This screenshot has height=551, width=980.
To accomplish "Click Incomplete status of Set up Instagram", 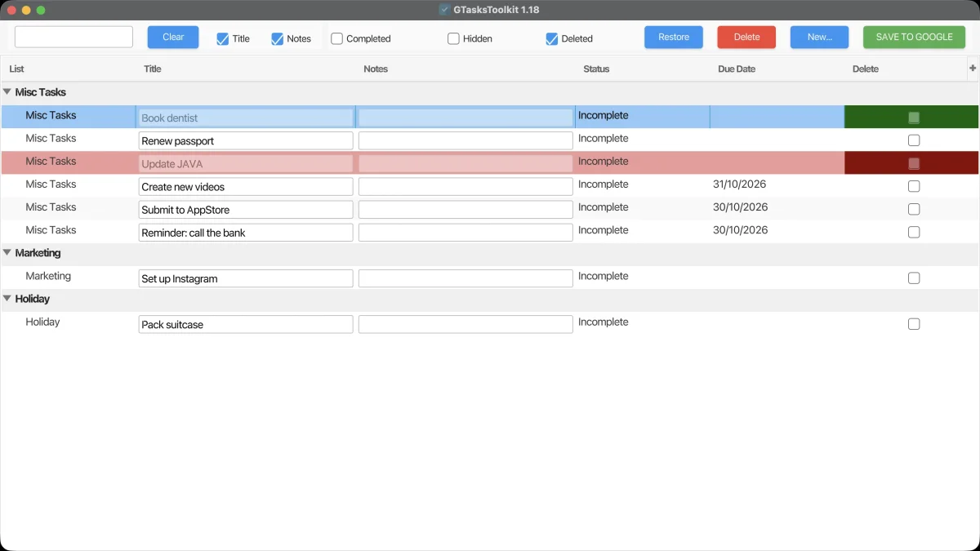I will (x=604, y=277).
